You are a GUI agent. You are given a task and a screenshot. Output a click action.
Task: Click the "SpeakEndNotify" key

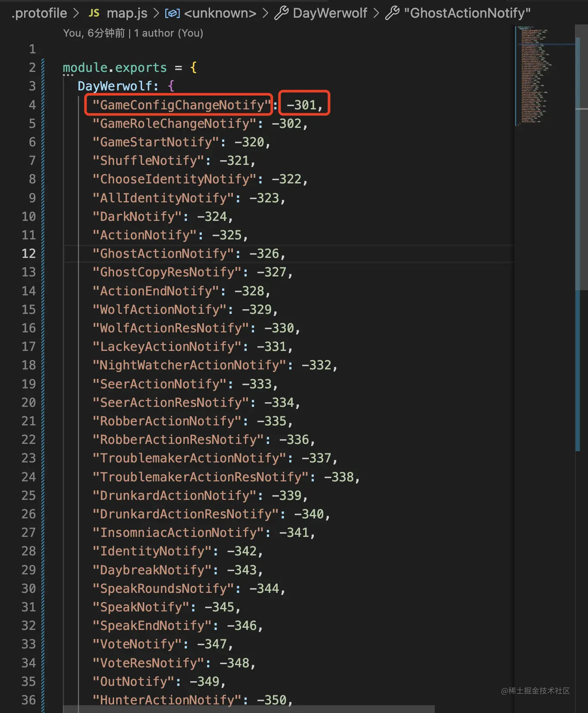click(152, 626)
